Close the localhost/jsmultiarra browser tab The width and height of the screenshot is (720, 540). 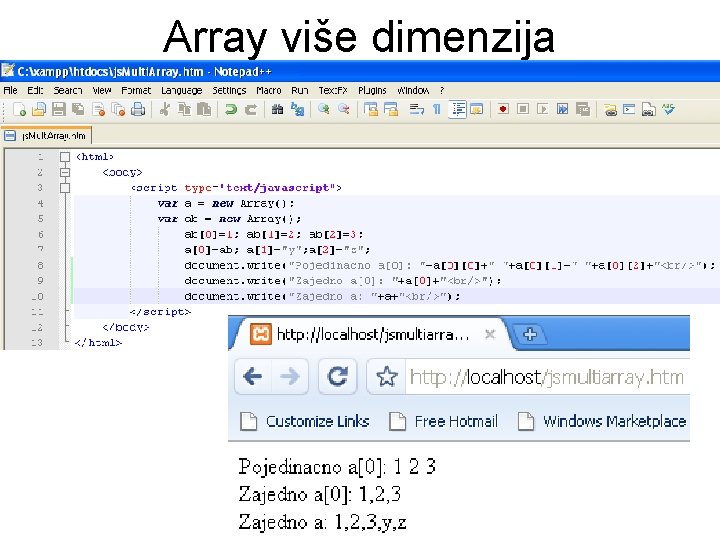[490, 334]
